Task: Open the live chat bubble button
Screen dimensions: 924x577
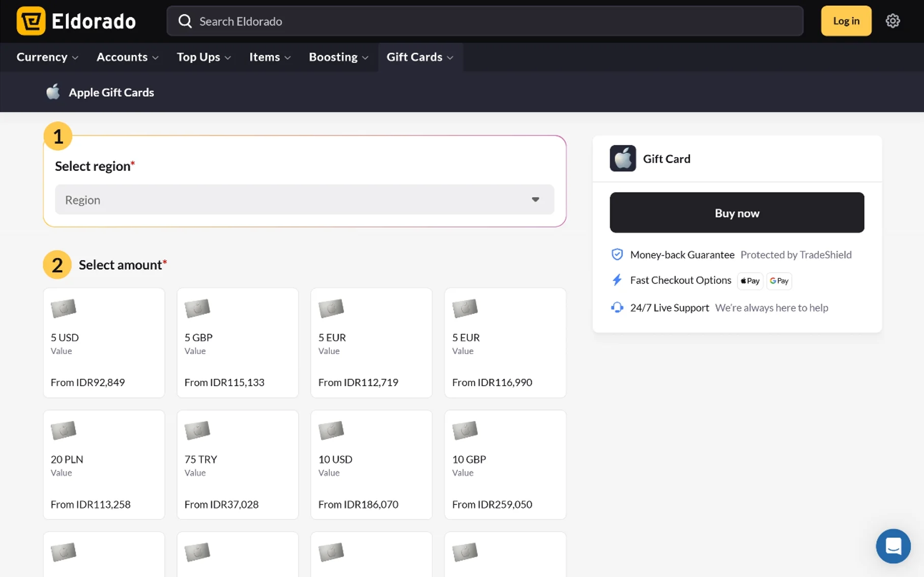Action: pos(893,546)
